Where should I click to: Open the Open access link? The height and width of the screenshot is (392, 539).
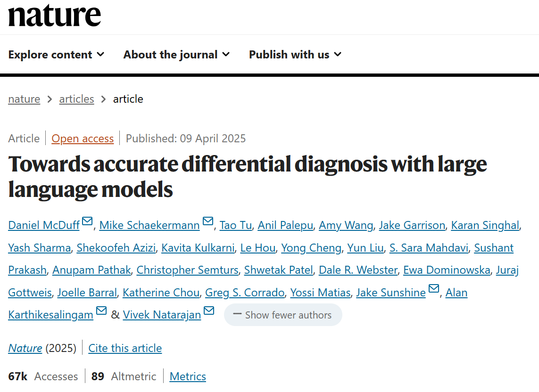(x=83, y=139)
